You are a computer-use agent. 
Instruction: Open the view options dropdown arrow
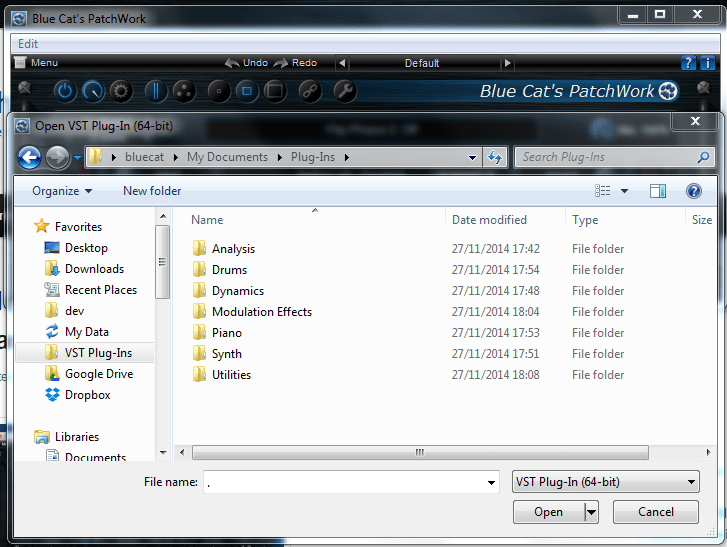pos(624,191)
